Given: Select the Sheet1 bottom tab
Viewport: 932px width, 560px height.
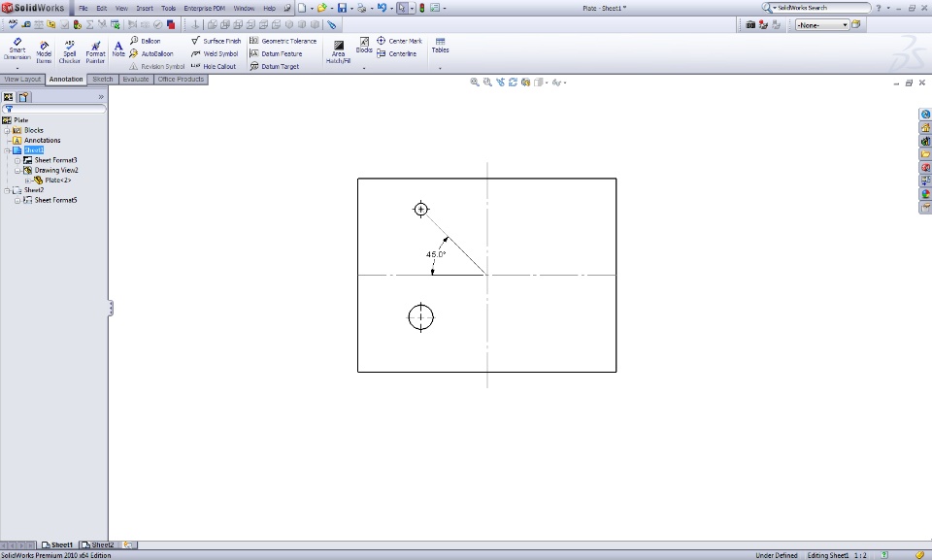Looking at the screenshot, I should (x=57, y=544).
